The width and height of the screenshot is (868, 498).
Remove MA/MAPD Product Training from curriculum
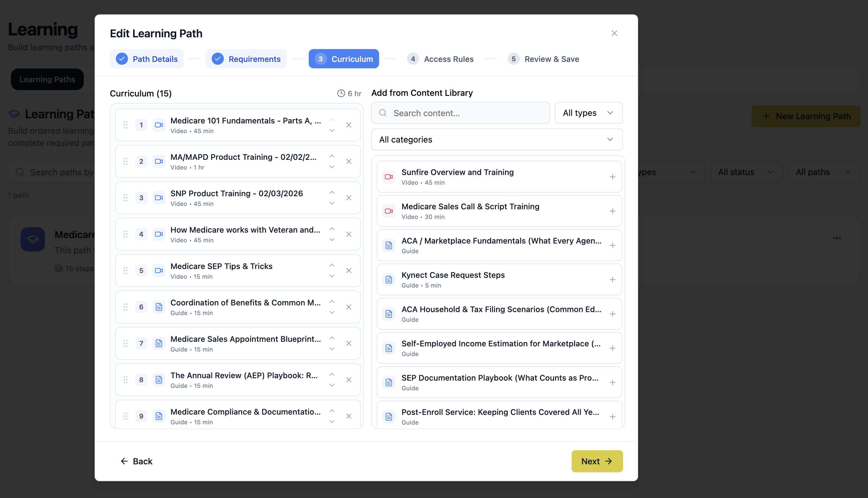pyautogui.click(x=348, y=161)
